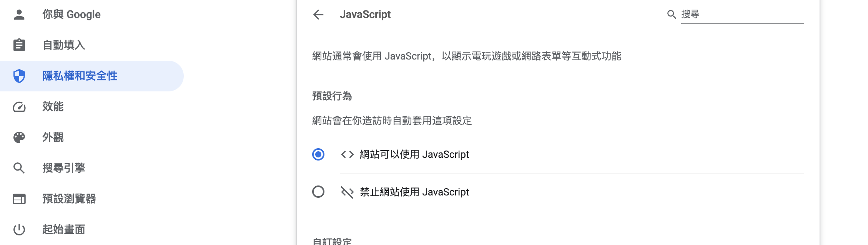
Task: Click the shield icon for 隱私權和安全性
Action: pos(19,76)
